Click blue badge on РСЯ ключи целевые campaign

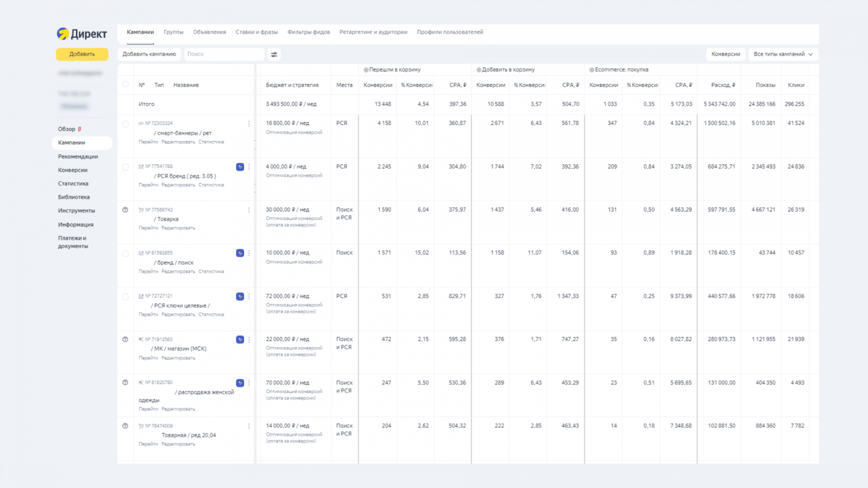[240, 297]
